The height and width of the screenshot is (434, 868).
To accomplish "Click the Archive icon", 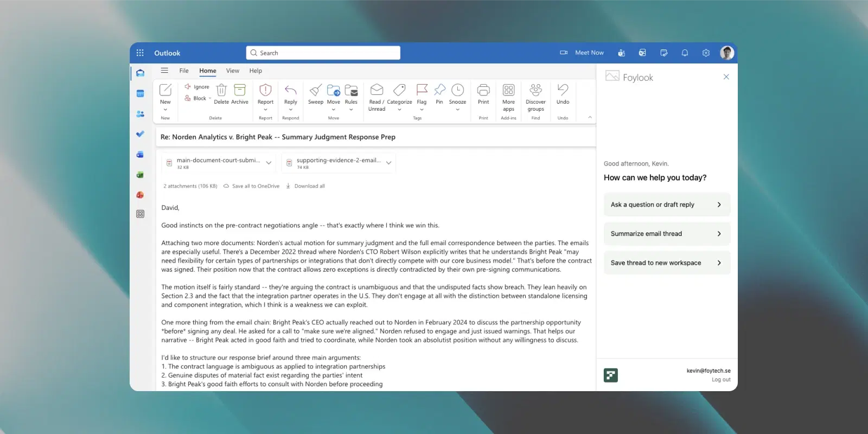I will 240,90.
